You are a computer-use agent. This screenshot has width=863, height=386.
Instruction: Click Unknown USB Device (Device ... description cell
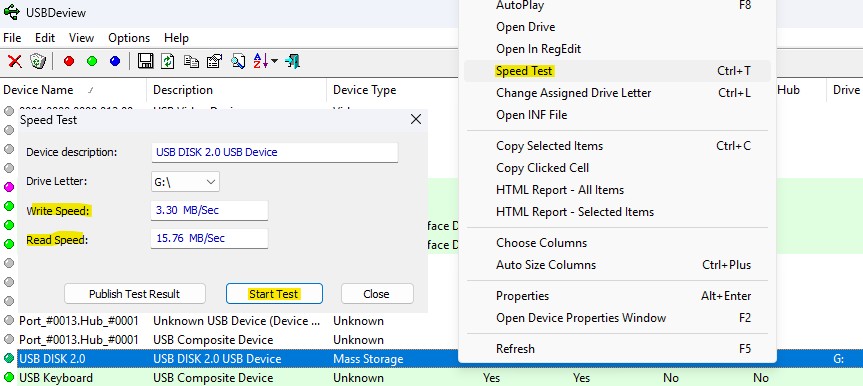(x=238, y=320)
